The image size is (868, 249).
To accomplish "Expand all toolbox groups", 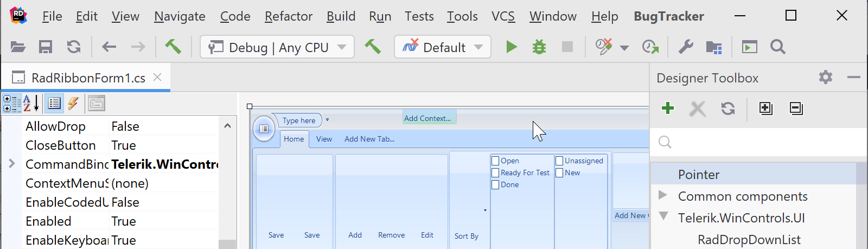I will (766, 108).
